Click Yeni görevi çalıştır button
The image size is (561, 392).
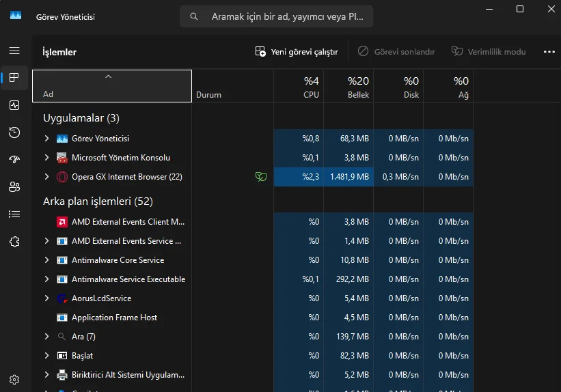297,52
